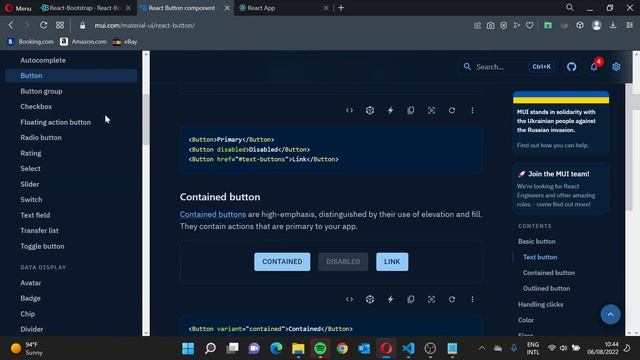This screenshot has width=640, height=360.
Task: Open more options menu above Primary snippet
Action: pyautogui.click(x=472, y=110)
